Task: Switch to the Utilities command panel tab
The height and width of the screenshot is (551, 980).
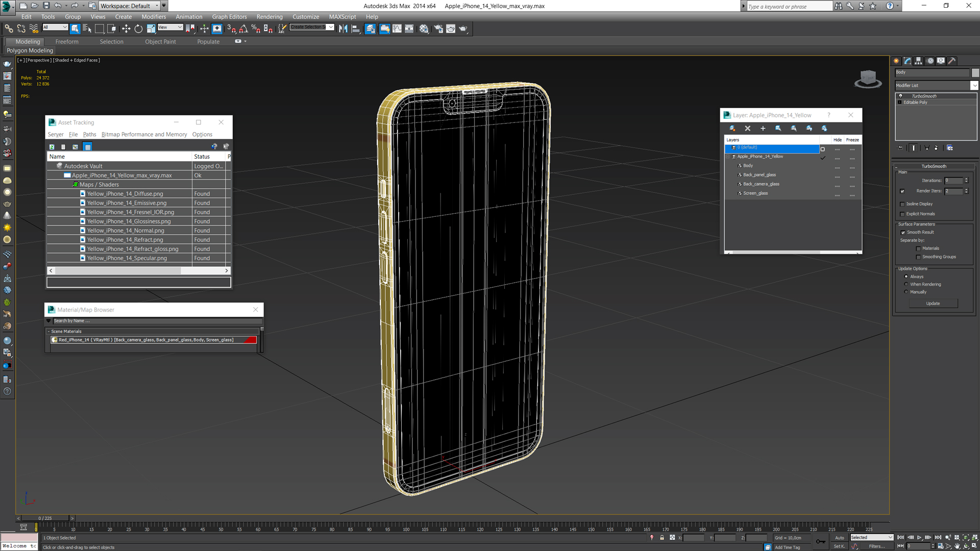Action: pyautogui.click(x=952, y=61)
